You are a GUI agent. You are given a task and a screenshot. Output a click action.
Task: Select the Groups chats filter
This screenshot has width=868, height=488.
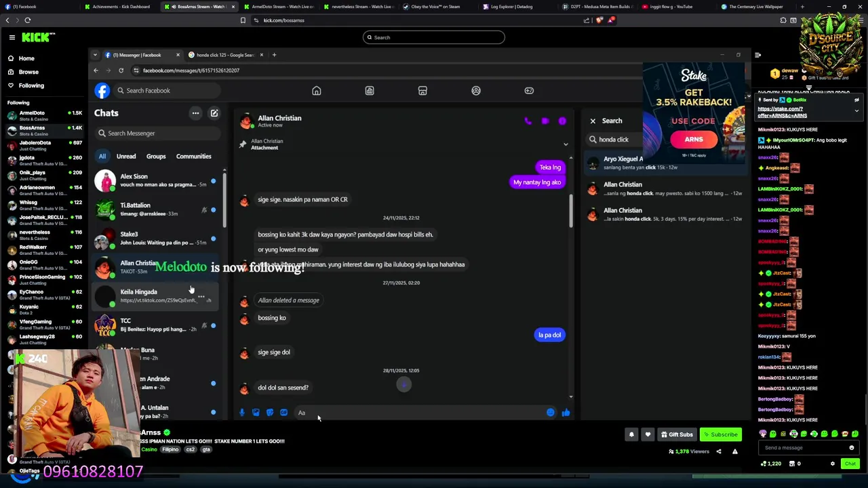click(156, 156)
